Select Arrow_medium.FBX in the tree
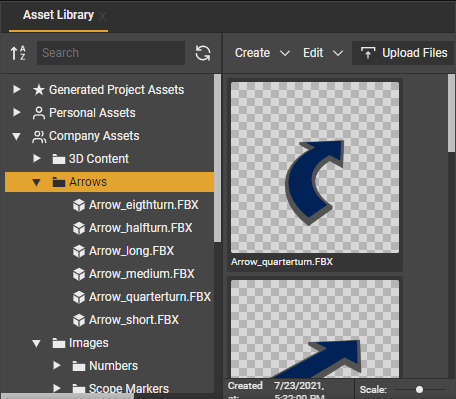This screenshot has height=399, width=456. [x=142, y=274]
